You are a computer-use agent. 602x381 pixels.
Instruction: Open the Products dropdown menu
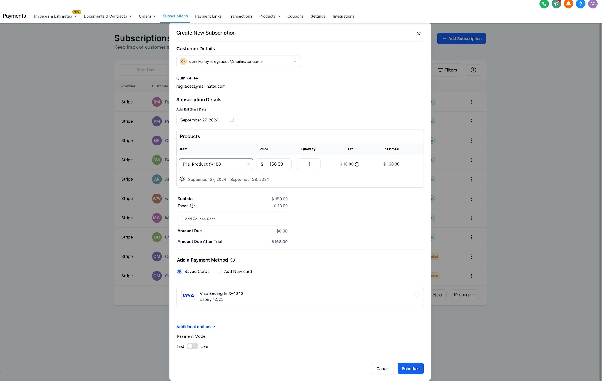[x=270, y=17]
